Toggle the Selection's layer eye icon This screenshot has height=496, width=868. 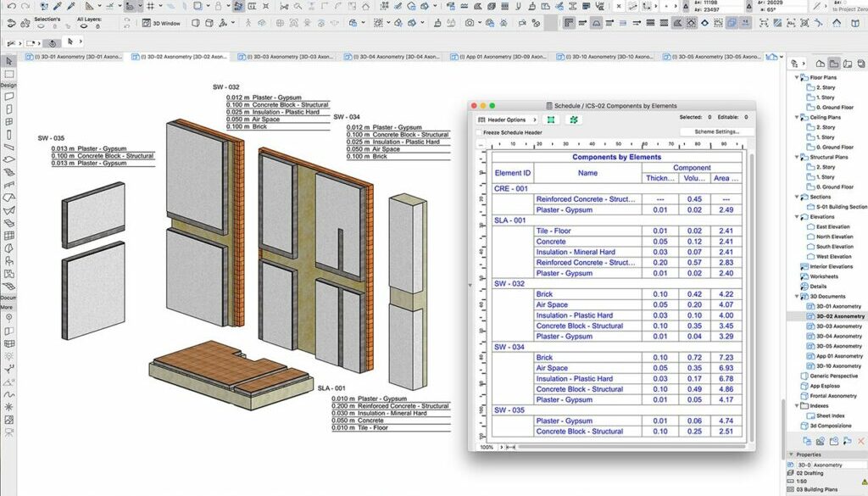(x=41, y=26)
